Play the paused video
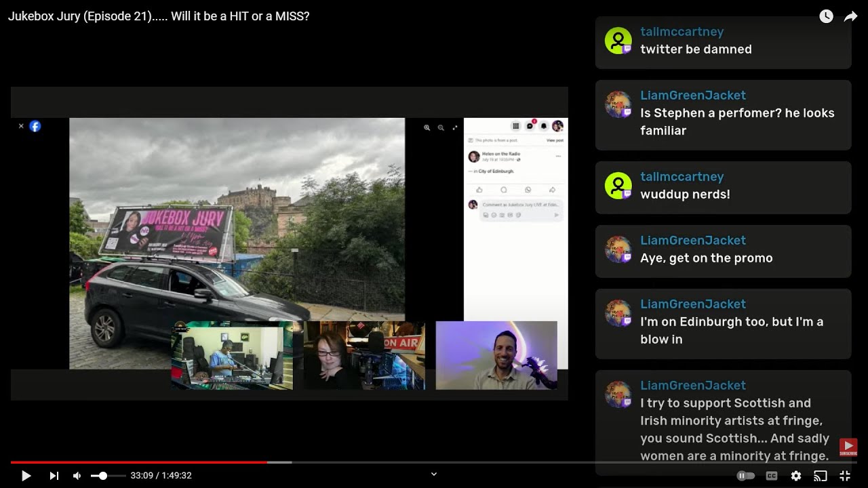 pyautogui.click(x=26, y=476)
